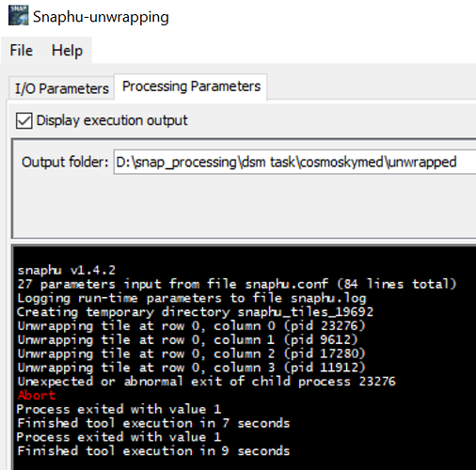Viewport: 476px width, 470px height.
Task: Click the Unexpected or abnormal exit line
Action: point(206,382)
